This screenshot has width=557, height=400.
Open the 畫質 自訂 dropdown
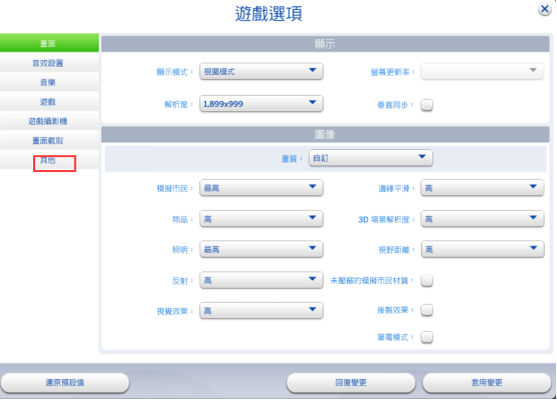(x=371, y=158)
